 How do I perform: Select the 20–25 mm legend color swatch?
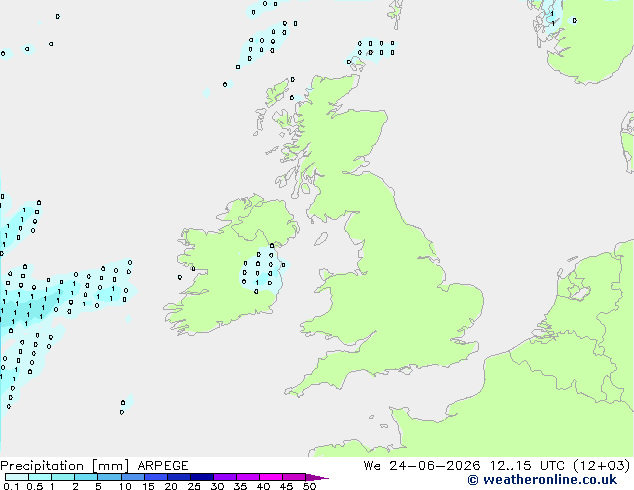click(x=179, y=477)
